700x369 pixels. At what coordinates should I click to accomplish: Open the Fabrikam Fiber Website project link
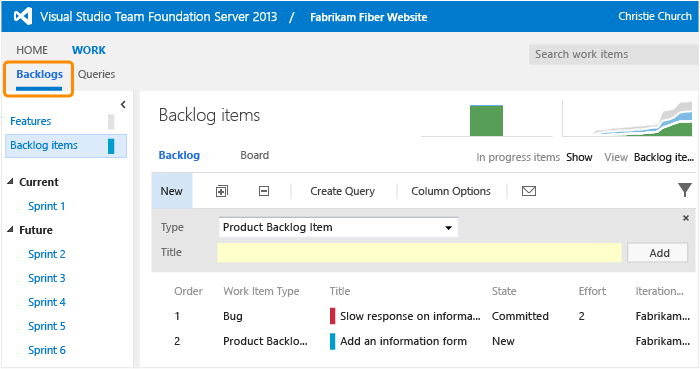368,17
